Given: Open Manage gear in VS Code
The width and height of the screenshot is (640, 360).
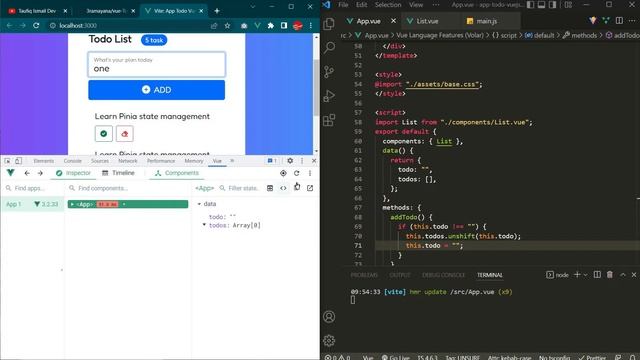Looking at the screenshot, I should (329, 340).
